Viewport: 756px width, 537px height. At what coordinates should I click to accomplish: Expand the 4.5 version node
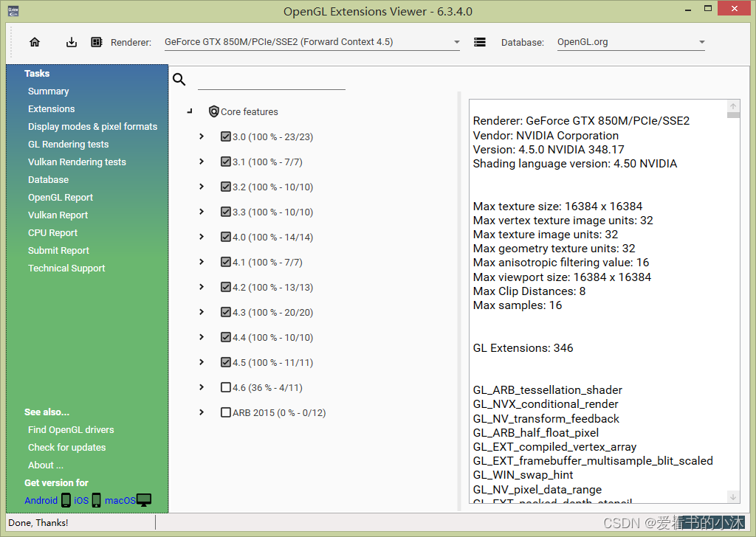tap(202, 361)
